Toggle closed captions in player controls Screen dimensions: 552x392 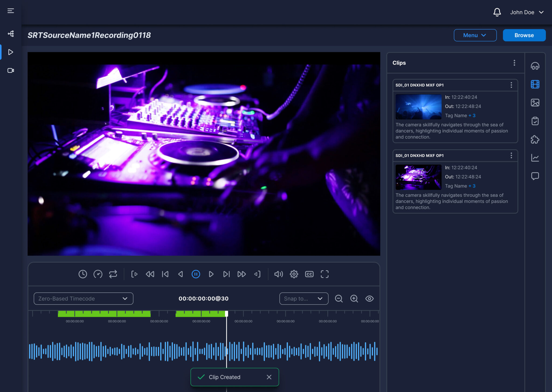click(309, 274)
